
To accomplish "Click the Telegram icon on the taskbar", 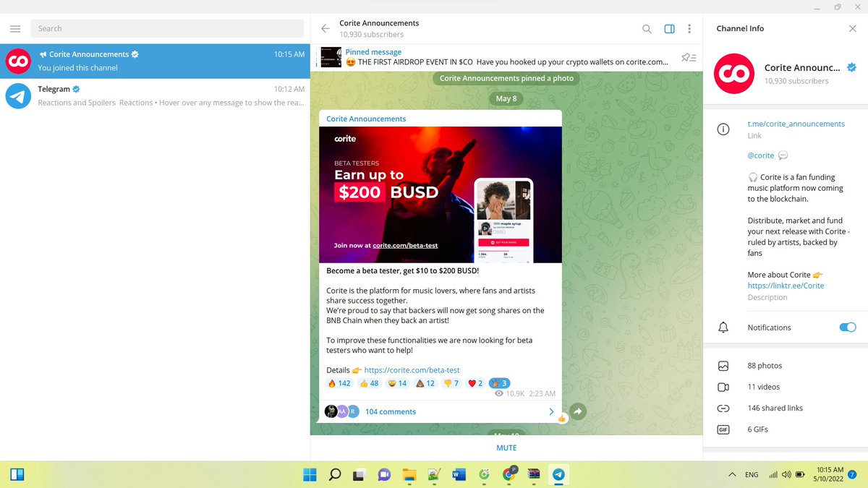I will click(558, 475).
